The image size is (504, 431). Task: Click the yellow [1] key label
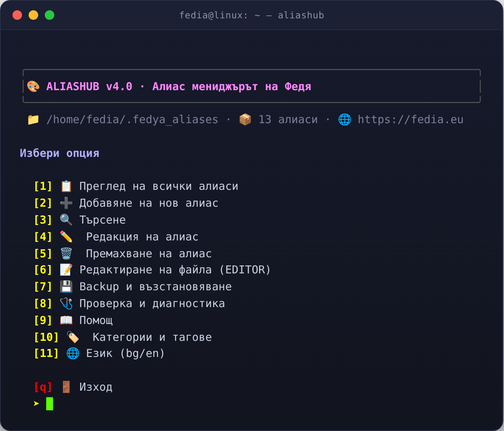(43, 186)
